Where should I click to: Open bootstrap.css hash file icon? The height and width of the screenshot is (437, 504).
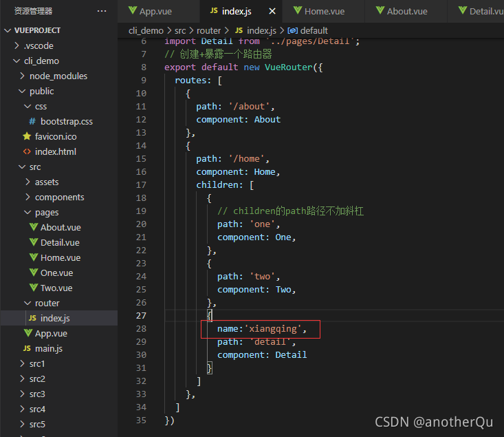(x=32, y=121)
